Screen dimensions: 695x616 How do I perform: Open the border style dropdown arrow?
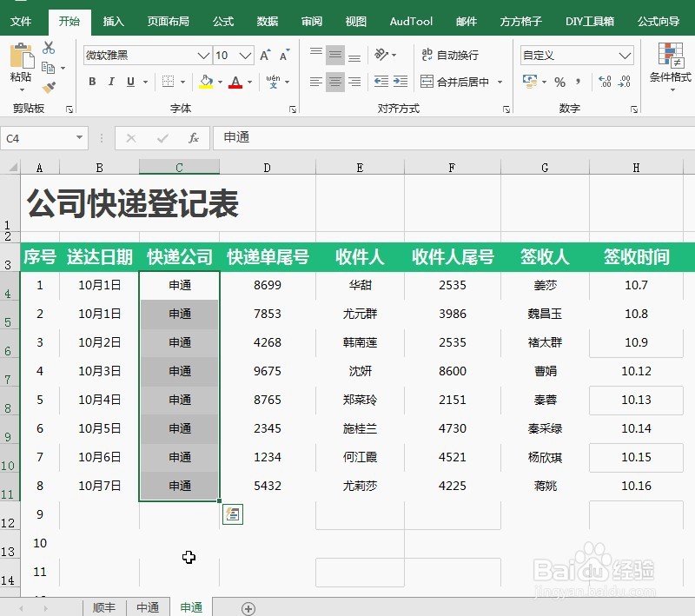182,83
